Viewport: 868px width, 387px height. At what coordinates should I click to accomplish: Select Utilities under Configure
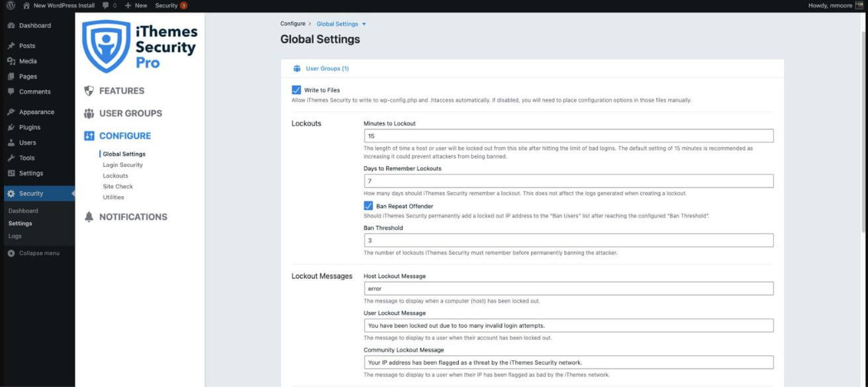tap(113, 197)
